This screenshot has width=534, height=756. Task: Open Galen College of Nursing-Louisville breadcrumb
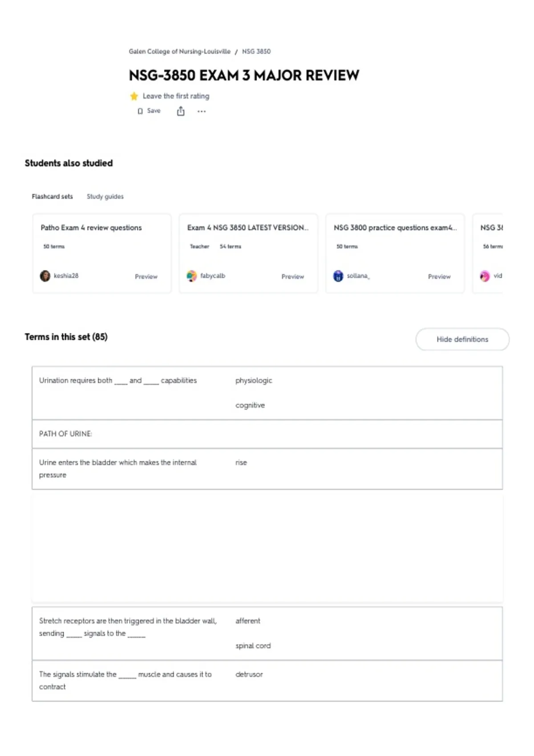180,52
